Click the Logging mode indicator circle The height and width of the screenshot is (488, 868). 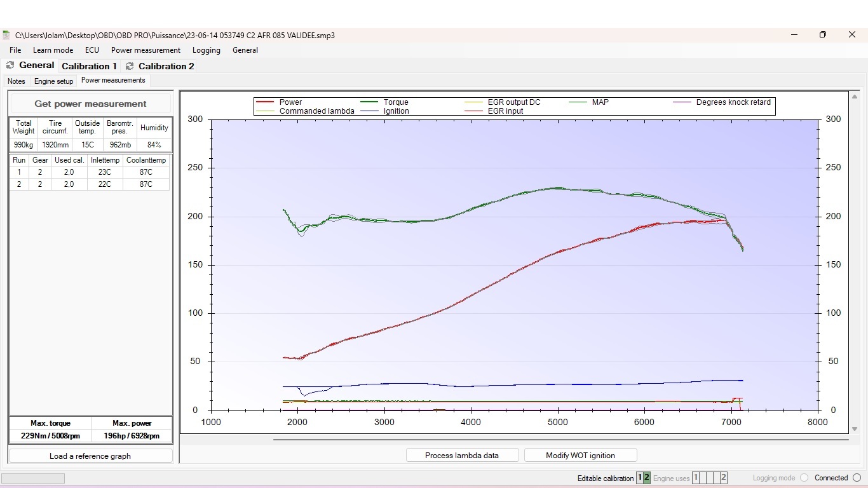(804, 478)
